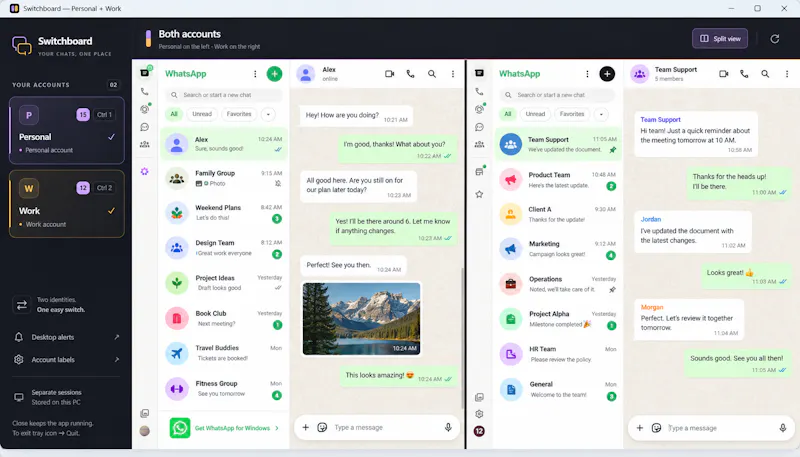
Task: Open Family Group chat
Action: [224, 179]
